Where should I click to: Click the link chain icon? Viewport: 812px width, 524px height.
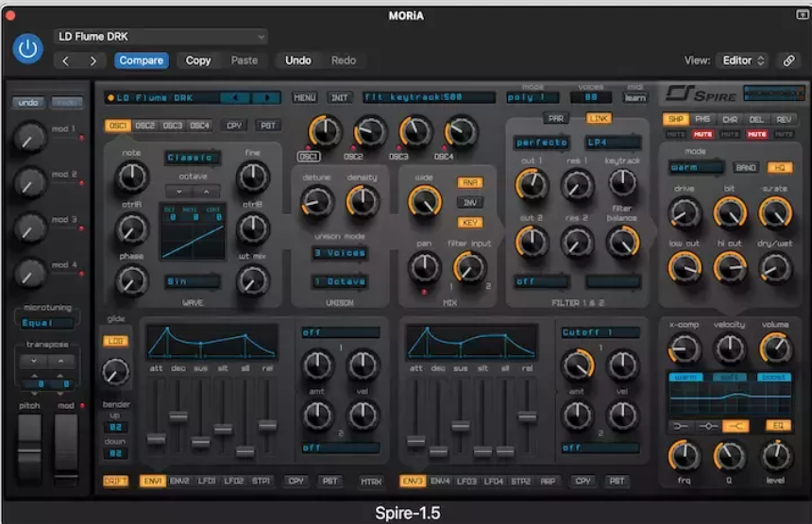click(788, 60)
